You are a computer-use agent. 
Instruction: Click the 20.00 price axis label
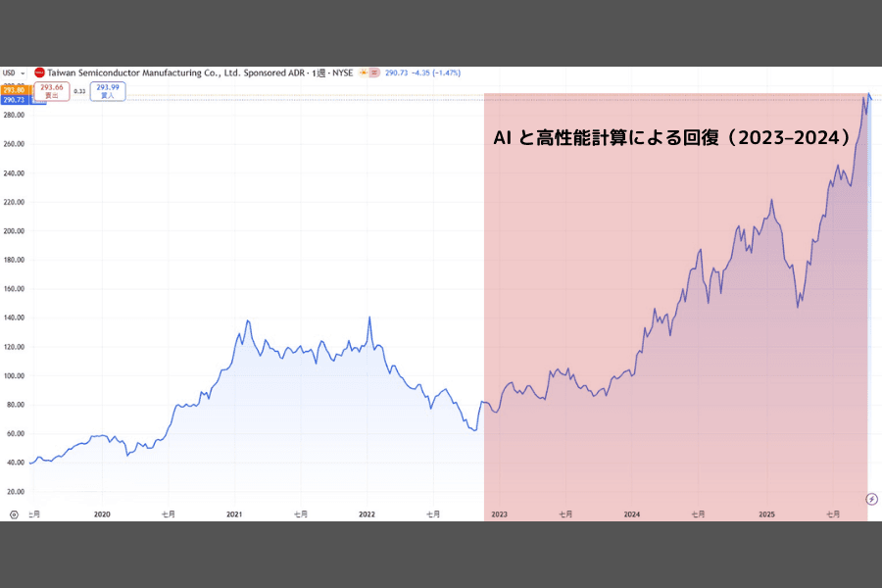tap(14, 492)
